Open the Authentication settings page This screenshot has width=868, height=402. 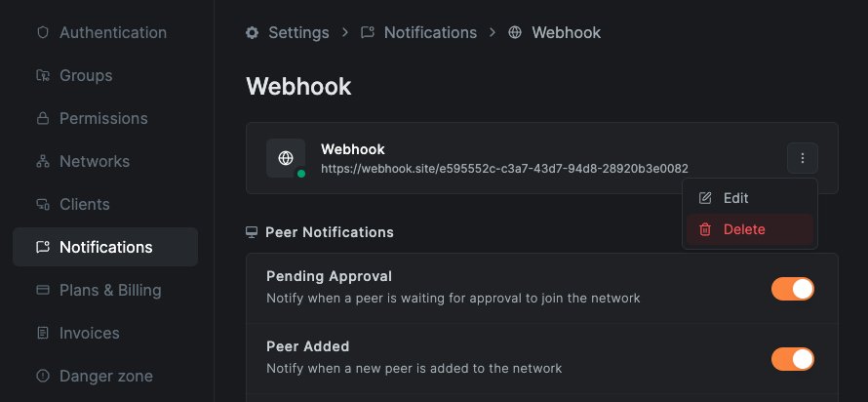pos(112,32)
